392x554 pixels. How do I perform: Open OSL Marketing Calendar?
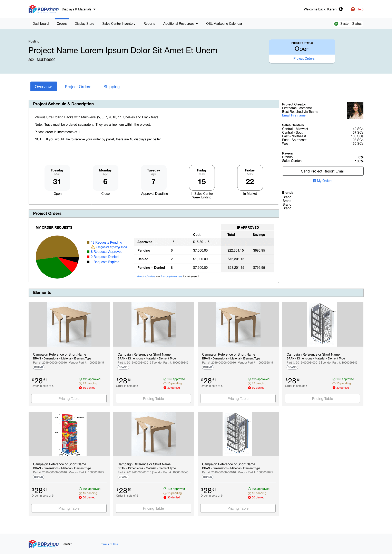pyautogui.click(x=224, y=24)
